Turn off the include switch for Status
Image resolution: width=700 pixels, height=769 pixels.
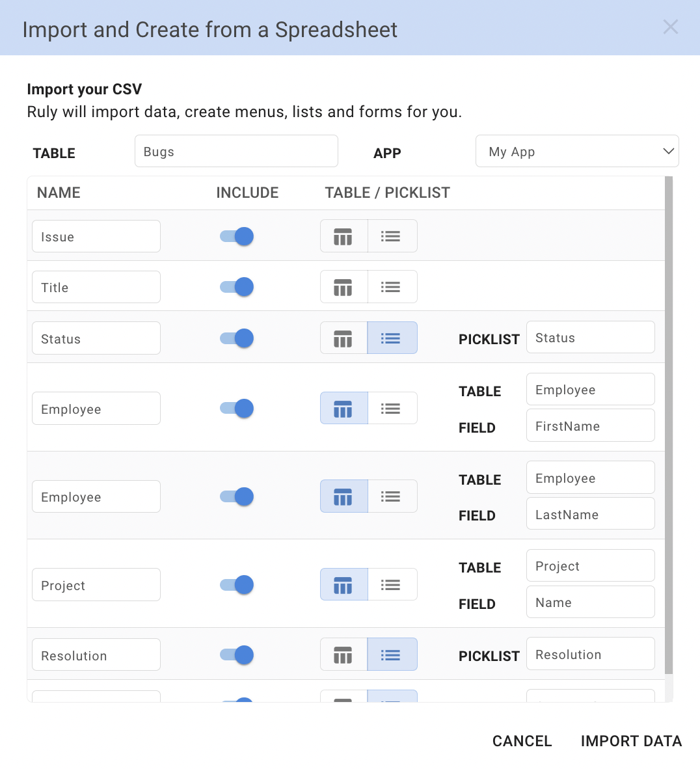pyautogui.click(x=237, y=338)
